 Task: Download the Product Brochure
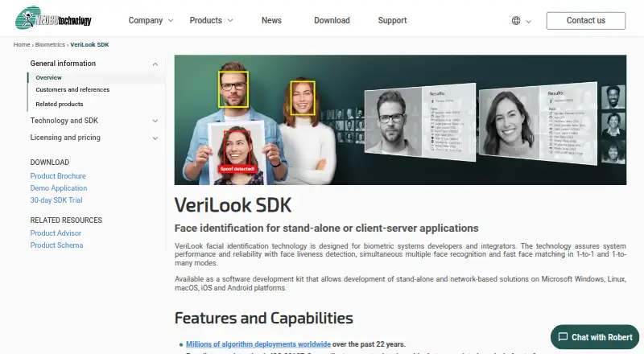[58, 175]
